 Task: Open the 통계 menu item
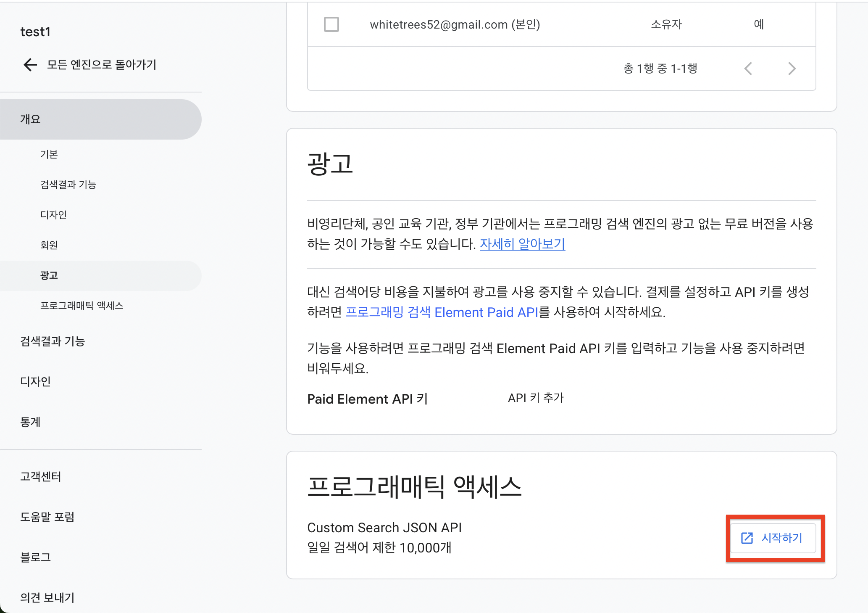pos(30,422)
